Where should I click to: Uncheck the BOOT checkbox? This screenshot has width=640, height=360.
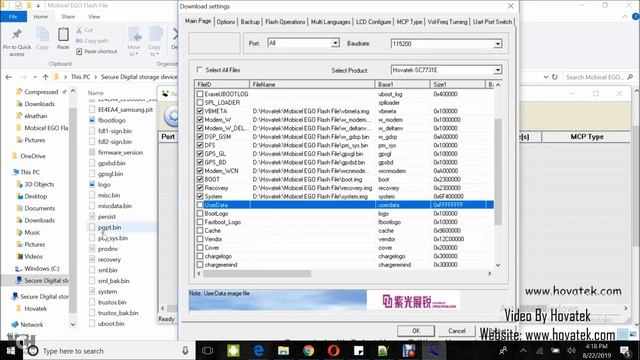point(200,179)
